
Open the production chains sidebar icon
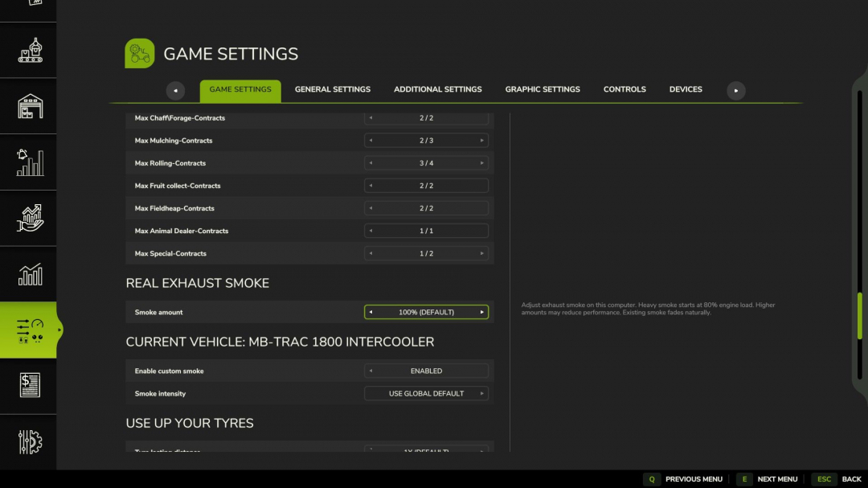point(30,51)
